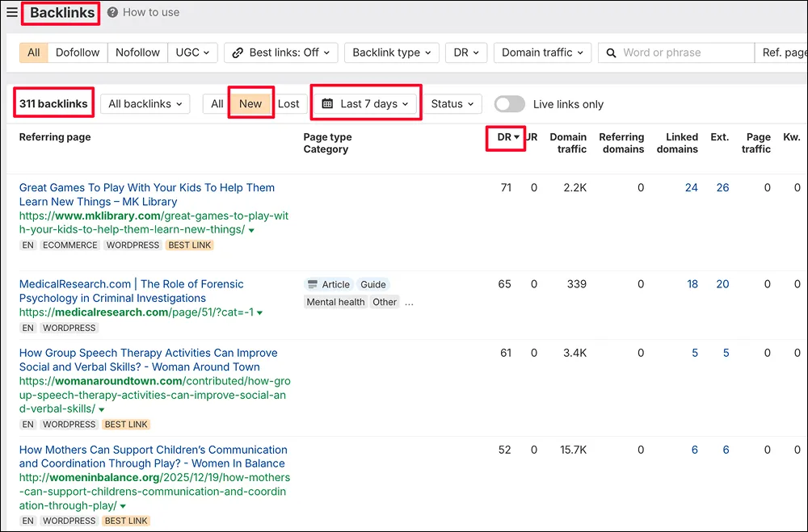Click the ECOMMERCE tag under the MK Library result
Viewport: 808px width, 532px height.
(x=69, y=245)
